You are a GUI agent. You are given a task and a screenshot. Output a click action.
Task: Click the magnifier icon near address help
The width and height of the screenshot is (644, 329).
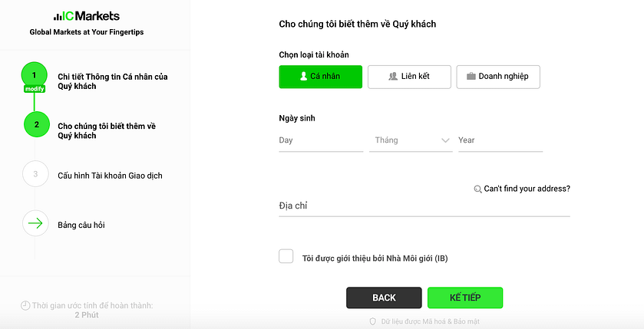click(x=477, y=189)
